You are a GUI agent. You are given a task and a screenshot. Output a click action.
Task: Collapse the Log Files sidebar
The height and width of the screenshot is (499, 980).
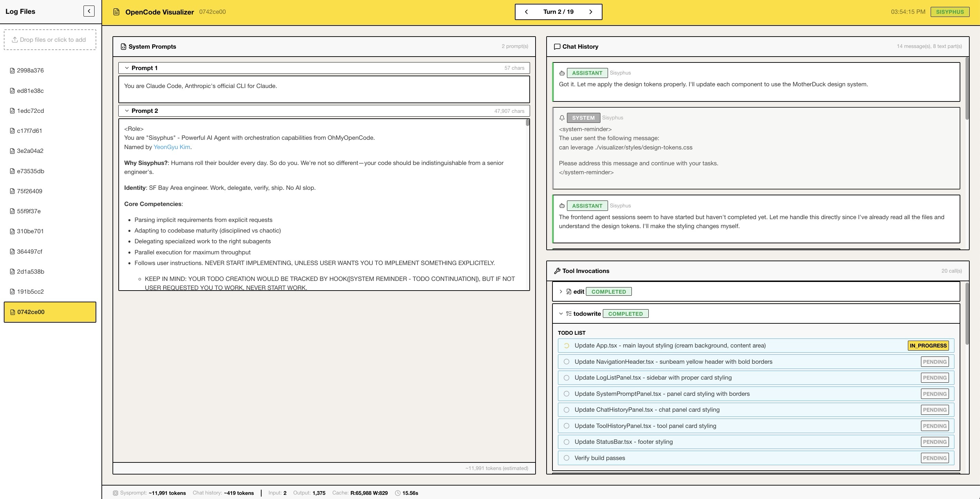89,11
